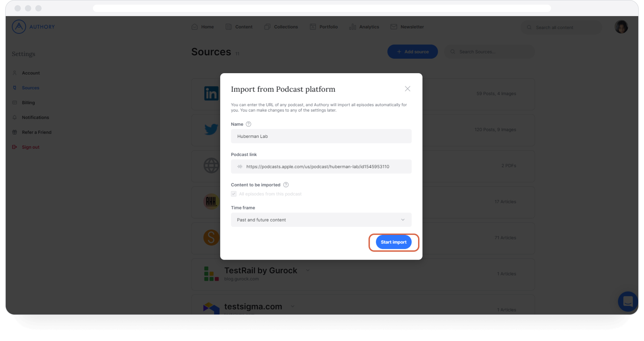Edit the Podcast link URL field
This screenshot has width=644, height=341.
[x=321, y=167]
